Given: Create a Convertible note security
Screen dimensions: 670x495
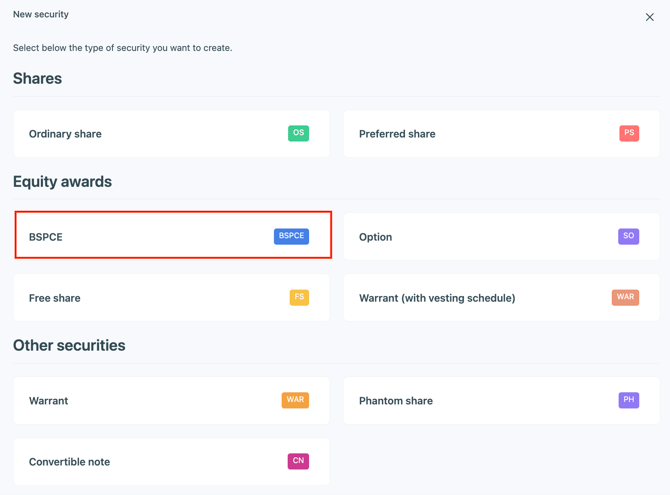Looking at the screenshot, I should tap(150, 462).
